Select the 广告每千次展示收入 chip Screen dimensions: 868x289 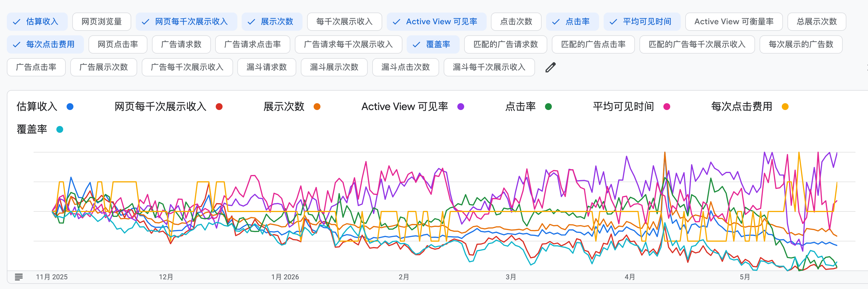click(x=187, y=67)
